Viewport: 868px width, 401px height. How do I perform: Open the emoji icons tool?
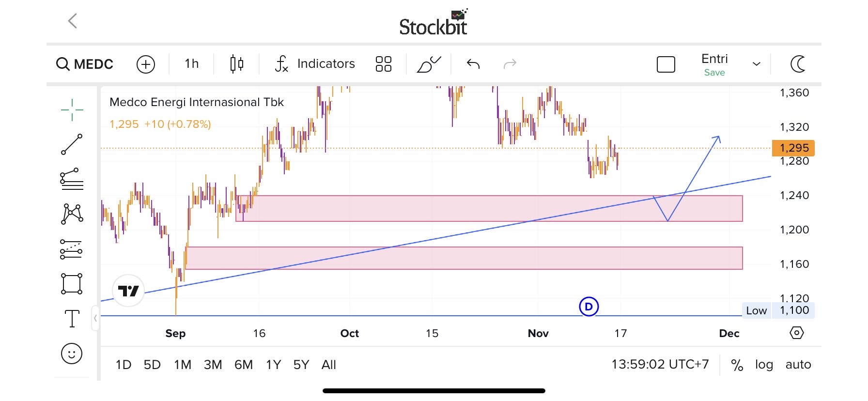click(72, 354)
